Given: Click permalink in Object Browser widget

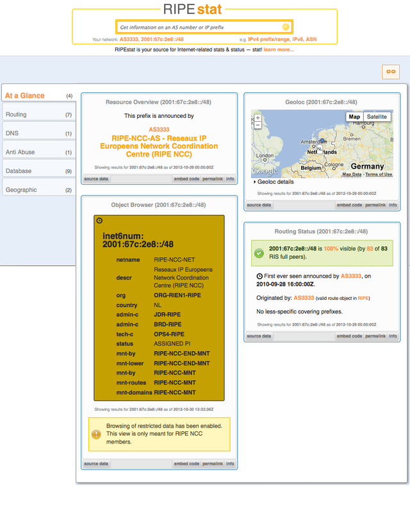Looking at the screenshot, I should pos(213,463).
